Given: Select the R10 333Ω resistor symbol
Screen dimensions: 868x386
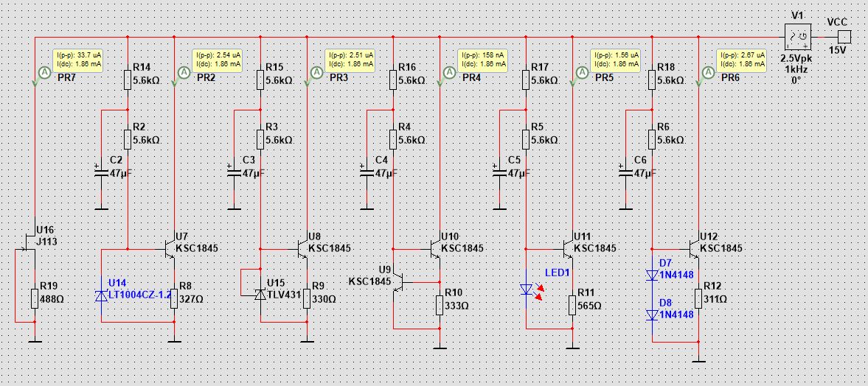Looking at the screenshot, I should click(x=440, y=305).
